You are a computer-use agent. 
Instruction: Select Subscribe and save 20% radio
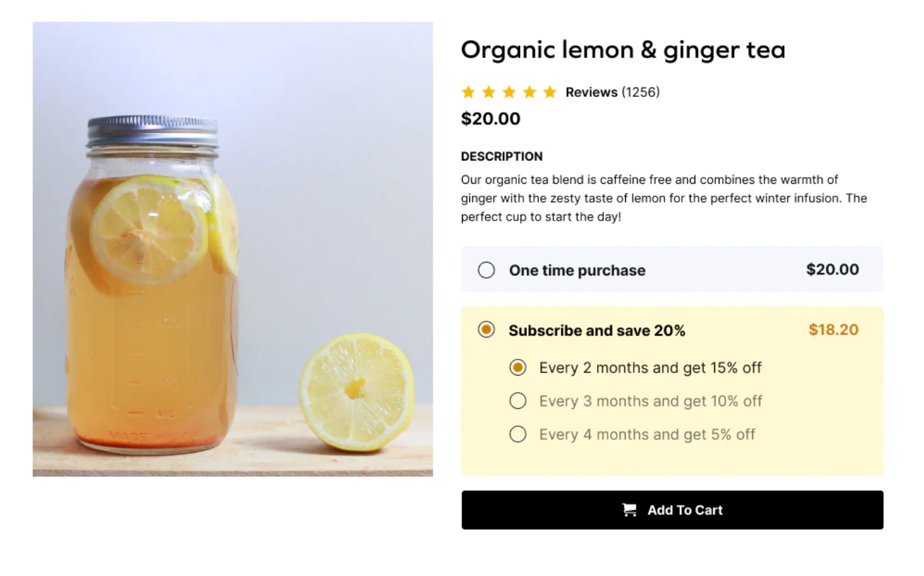point(487,330)
